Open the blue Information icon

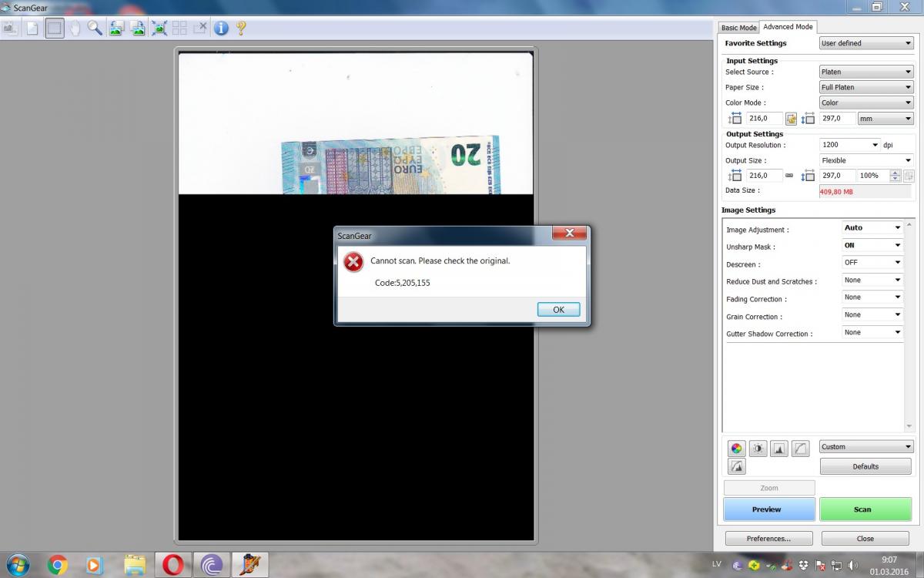click(x=221, y=29)
